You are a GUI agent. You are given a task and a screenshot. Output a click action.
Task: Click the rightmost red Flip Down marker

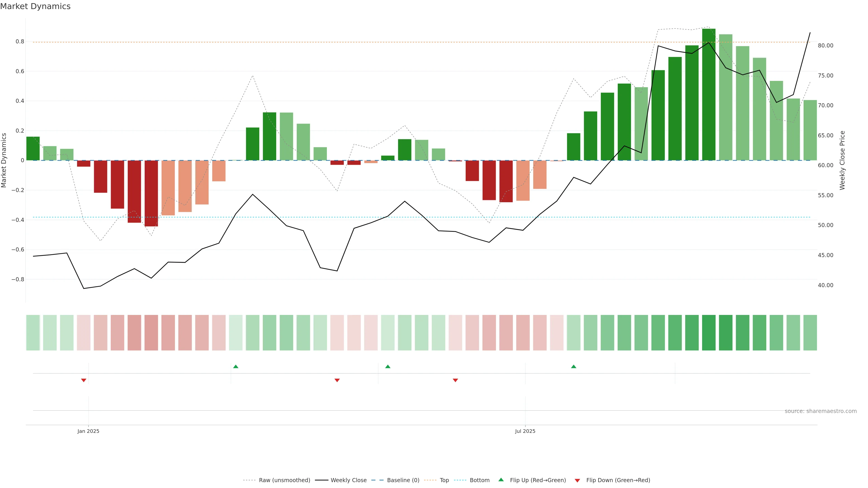[455, 380]
